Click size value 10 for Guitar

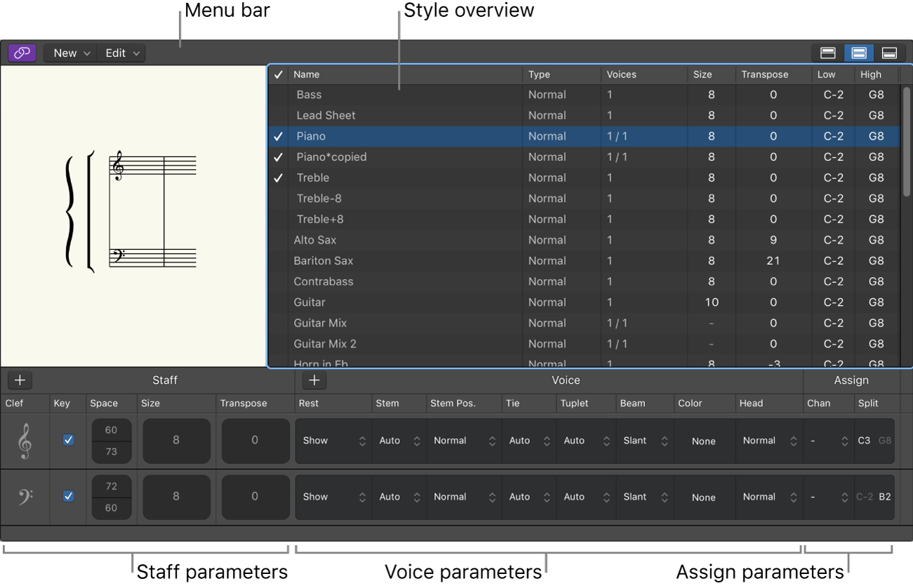pos(712,302)
